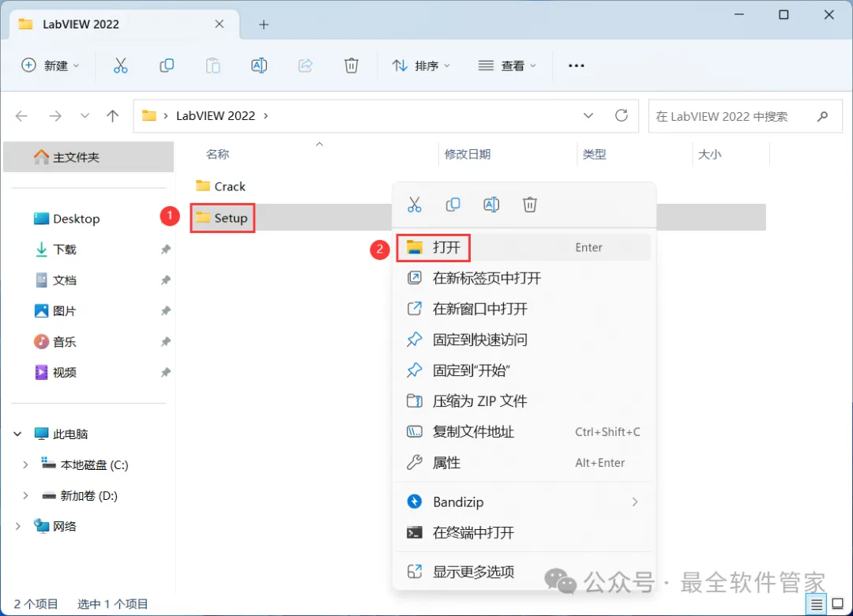The image size is (853, 616).
Task: Click the Share icon in the top toolbar
Action: (x=305, y=66)
